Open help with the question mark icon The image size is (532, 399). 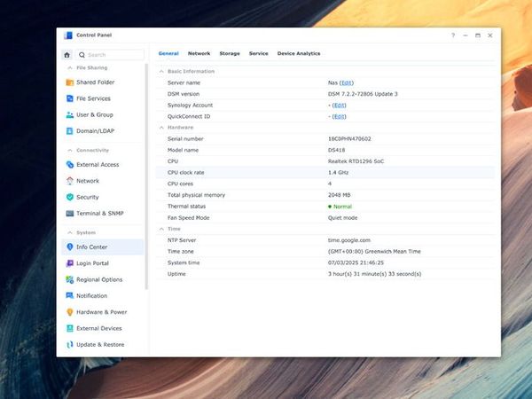click(453, 35)
